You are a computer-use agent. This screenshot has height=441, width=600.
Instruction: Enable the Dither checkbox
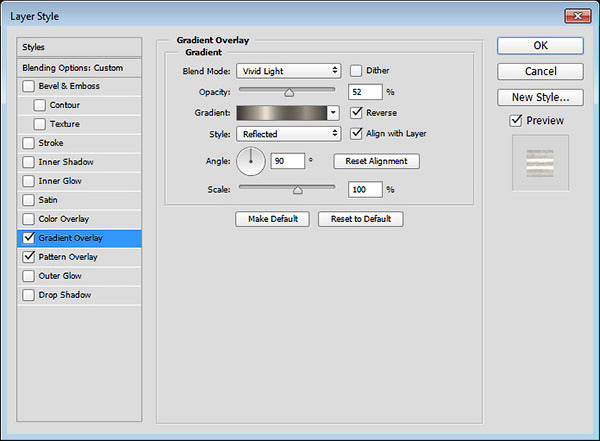click(x=356, y=71)
